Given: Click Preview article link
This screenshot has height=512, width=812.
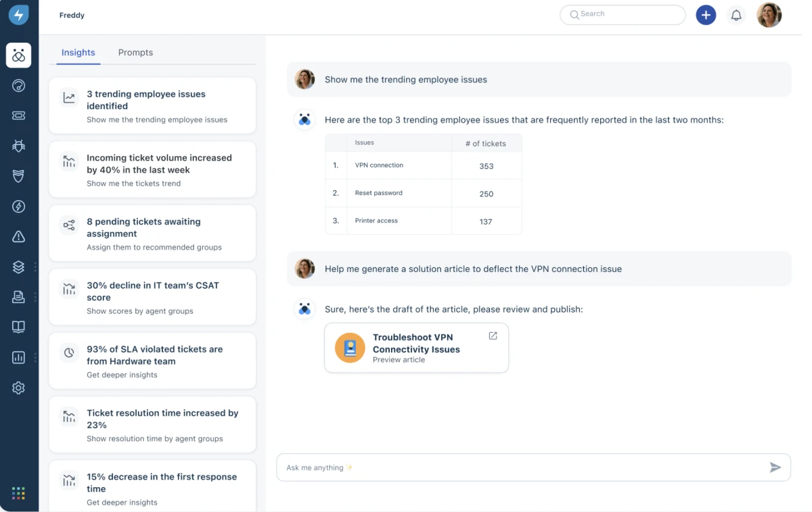Looking at the screenshot, I should coord(399,360).
